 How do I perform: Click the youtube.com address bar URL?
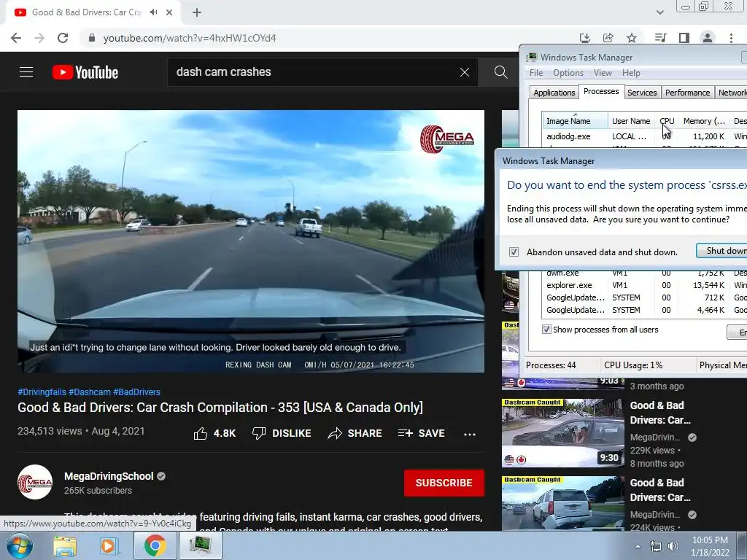tap(190, 38)
